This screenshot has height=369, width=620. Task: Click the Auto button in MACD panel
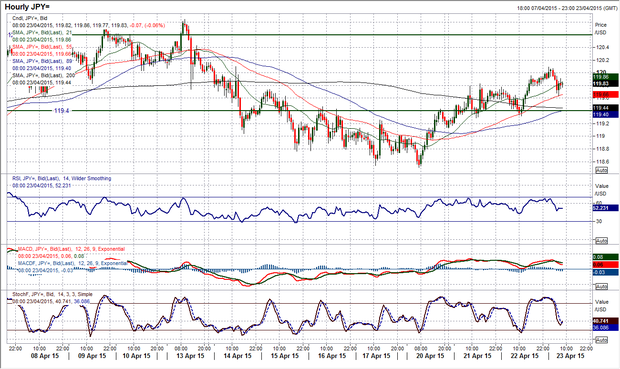(x=601, y=286)
